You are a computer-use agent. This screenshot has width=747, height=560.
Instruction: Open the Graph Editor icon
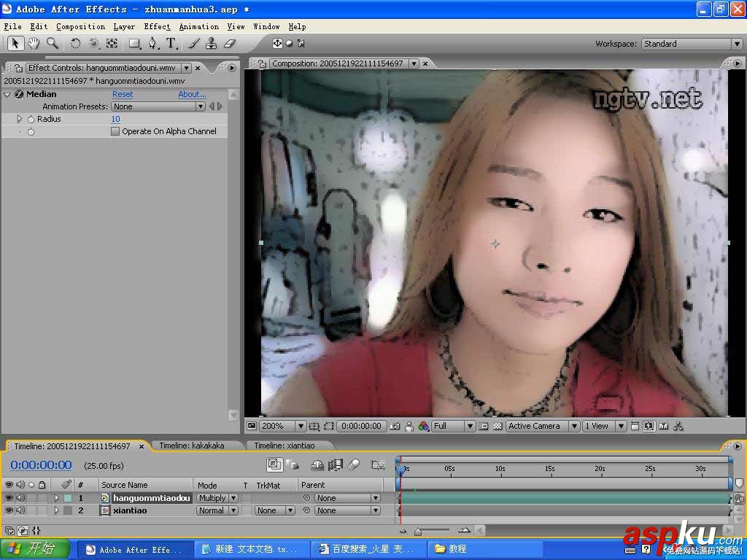coord(378,464)
